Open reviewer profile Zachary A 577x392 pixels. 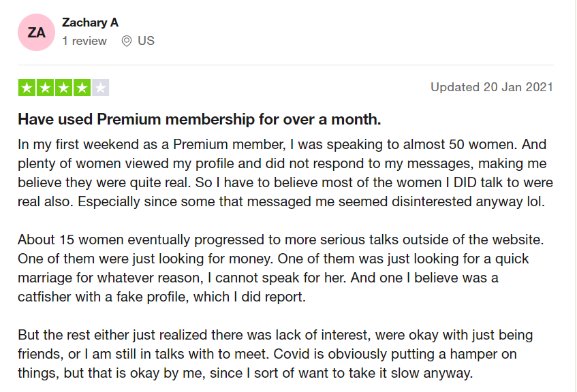pos(90,22)
